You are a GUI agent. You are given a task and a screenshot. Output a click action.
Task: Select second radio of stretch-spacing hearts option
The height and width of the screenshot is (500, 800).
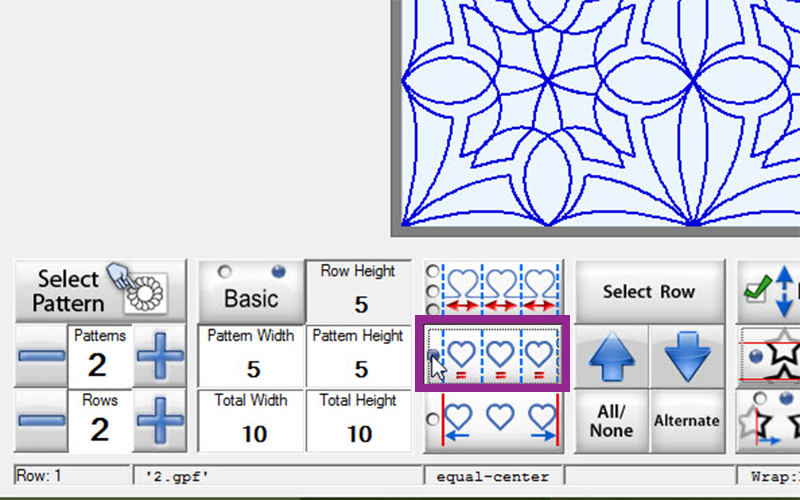(433, 291)
